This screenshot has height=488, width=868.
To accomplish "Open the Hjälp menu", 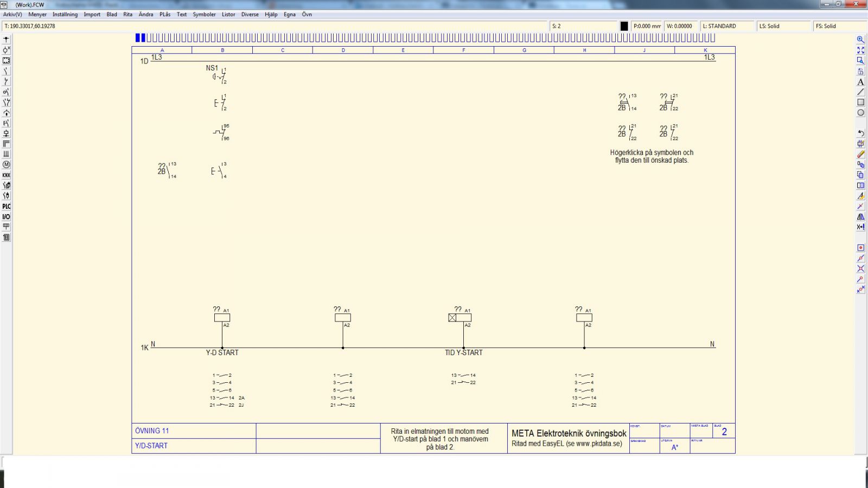I will (x=271, y=15).
